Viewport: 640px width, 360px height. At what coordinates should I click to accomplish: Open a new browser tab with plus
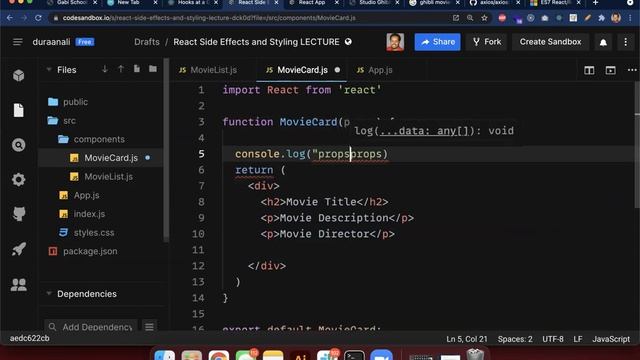click(595, 3)
